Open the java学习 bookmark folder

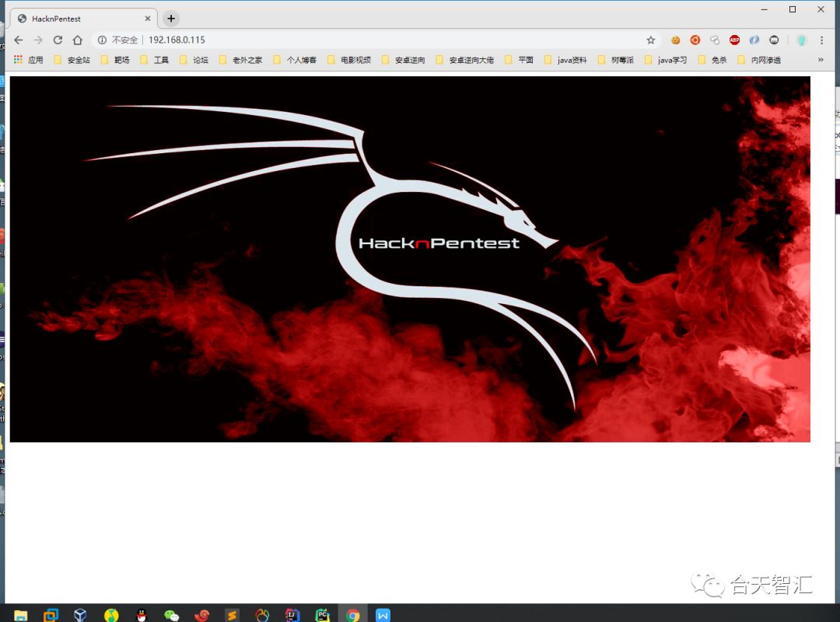(666, 60)
